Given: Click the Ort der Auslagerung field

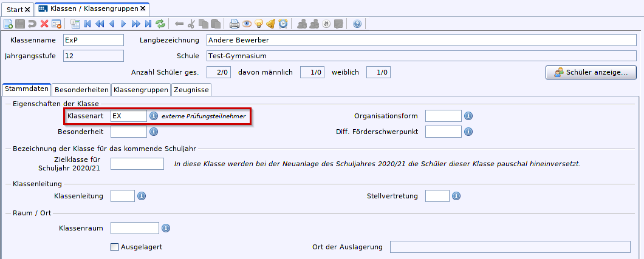Looking at the screenshot, I should 510,247.
